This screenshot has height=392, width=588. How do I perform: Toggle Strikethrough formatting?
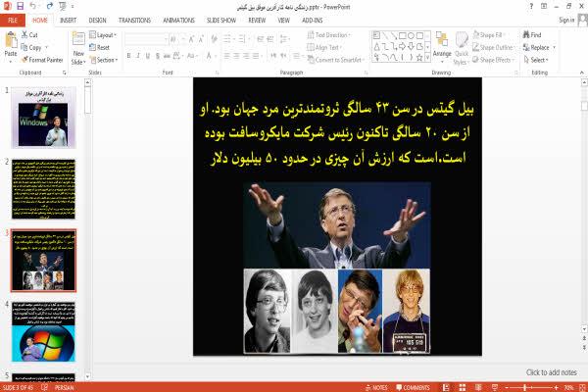(x=167, y=56)
